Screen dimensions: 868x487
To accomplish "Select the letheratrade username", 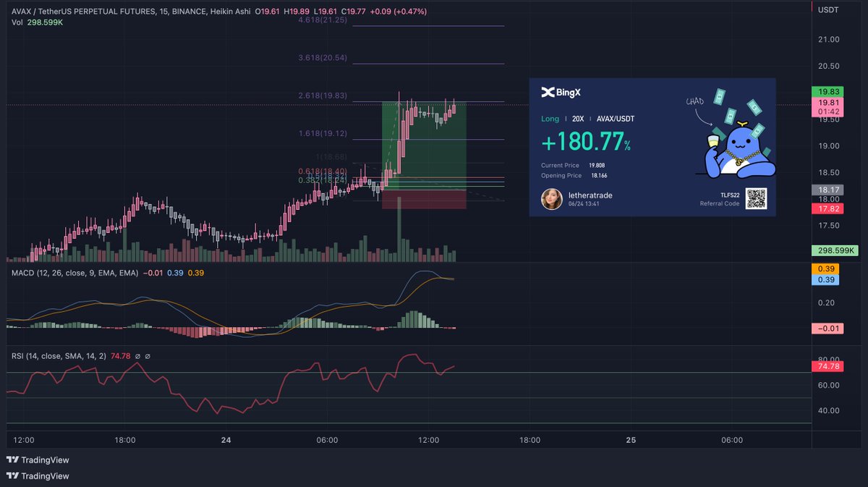I will click(x=590, y=195).
